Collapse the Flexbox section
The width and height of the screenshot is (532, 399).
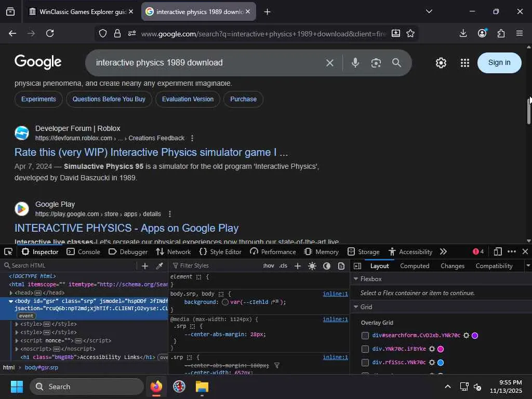(x=356, y=279)
